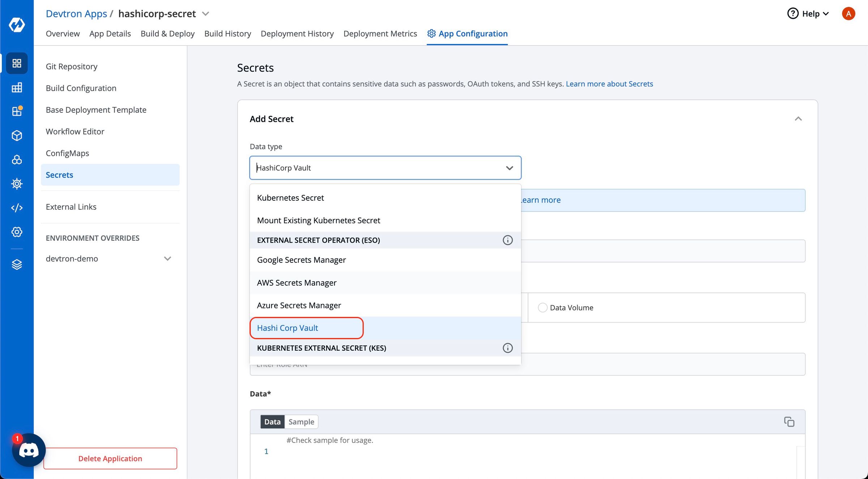
Task: View info for External Secret Operator
Action: point(507,240)
